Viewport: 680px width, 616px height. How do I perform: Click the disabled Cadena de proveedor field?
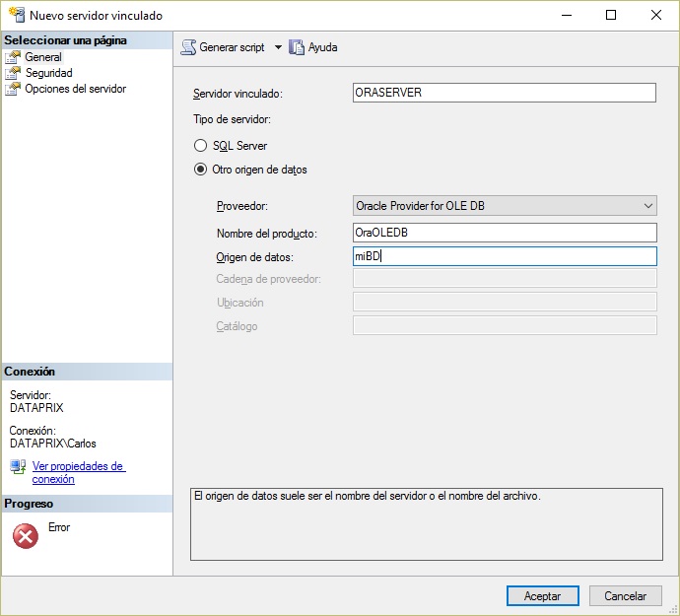pyautogui.click(x=505, y=278)
